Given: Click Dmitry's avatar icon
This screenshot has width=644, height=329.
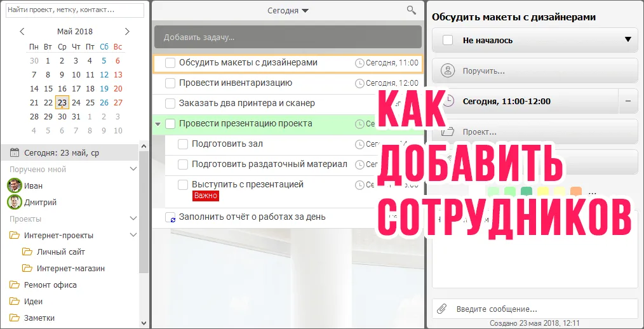Looking at the screenshot, I should tap(14, 203).
